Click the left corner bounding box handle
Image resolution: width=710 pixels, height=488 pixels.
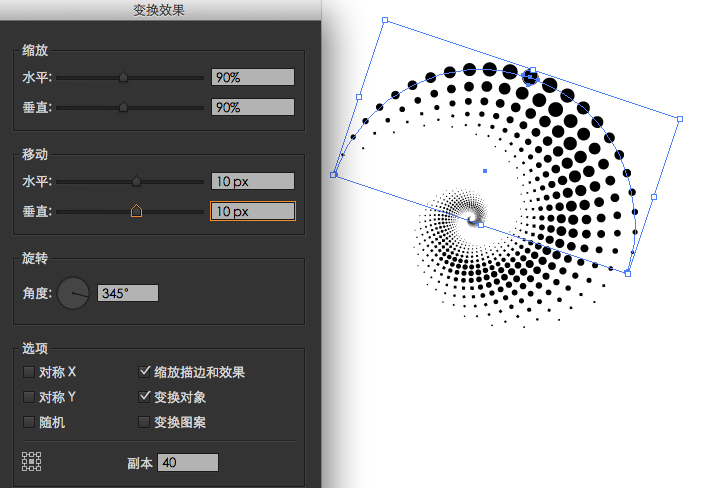333,175
